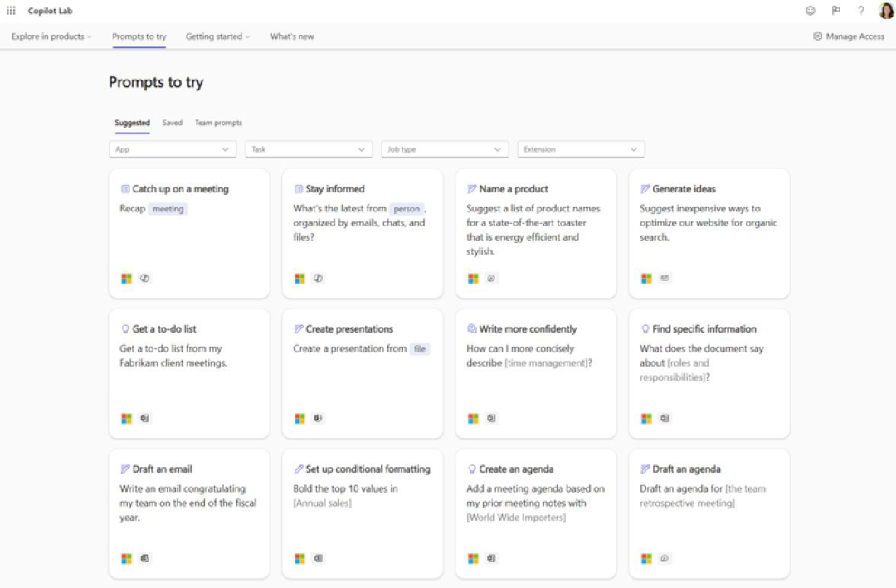Click app icon on Name a product card
Screen dimensions: 896x588
click(x=491, y=279)
